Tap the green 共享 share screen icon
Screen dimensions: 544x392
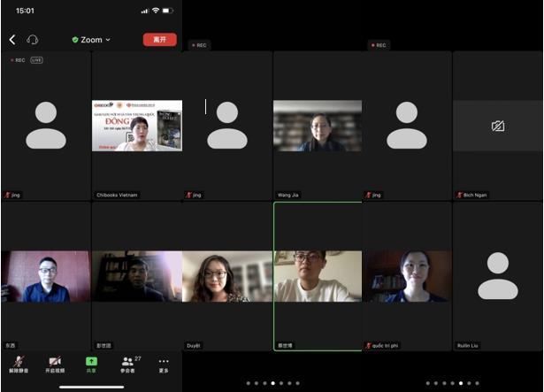click(91, 364)
